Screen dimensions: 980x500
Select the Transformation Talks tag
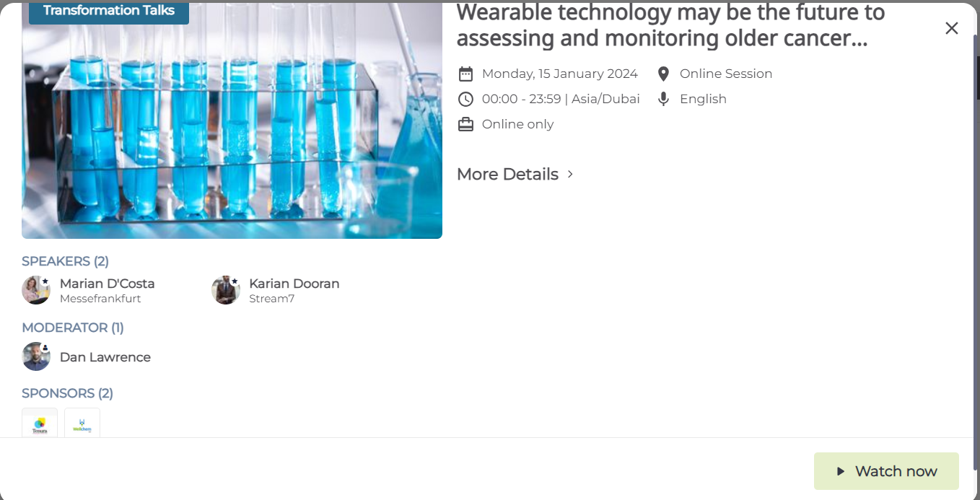(x=109, y=12)
